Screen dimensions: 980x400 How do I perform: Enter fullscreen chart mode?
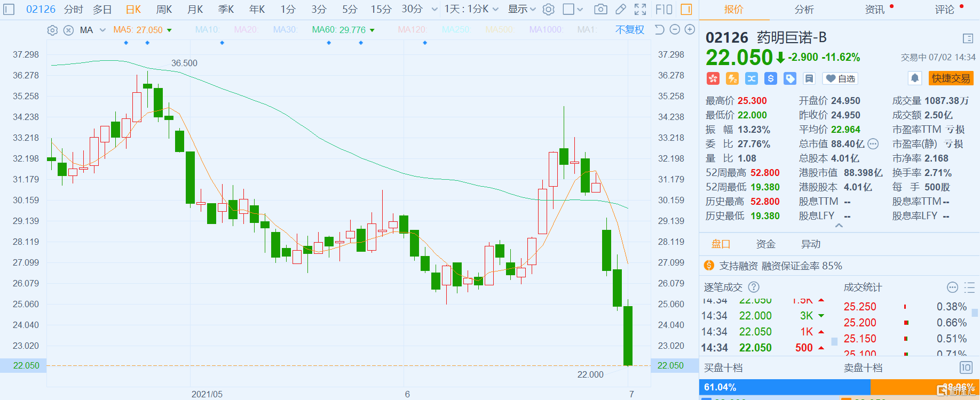point(640,9)
